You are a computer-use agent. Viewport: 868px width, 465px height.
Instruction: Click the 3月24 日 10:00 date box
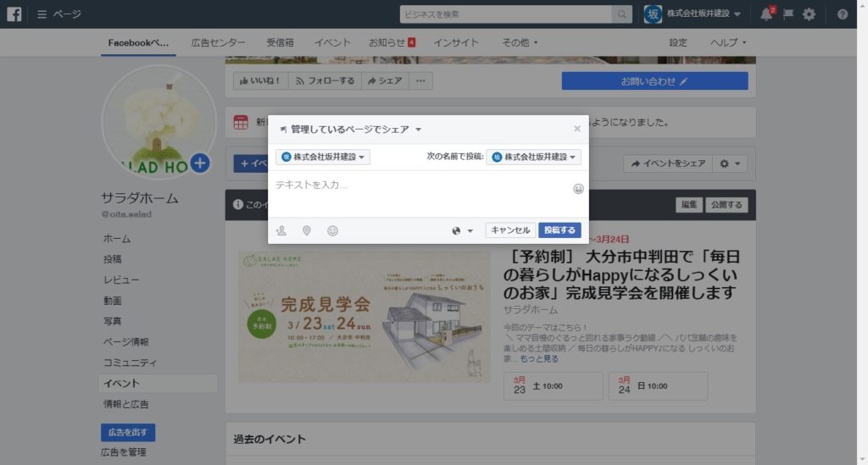(658, 386)
